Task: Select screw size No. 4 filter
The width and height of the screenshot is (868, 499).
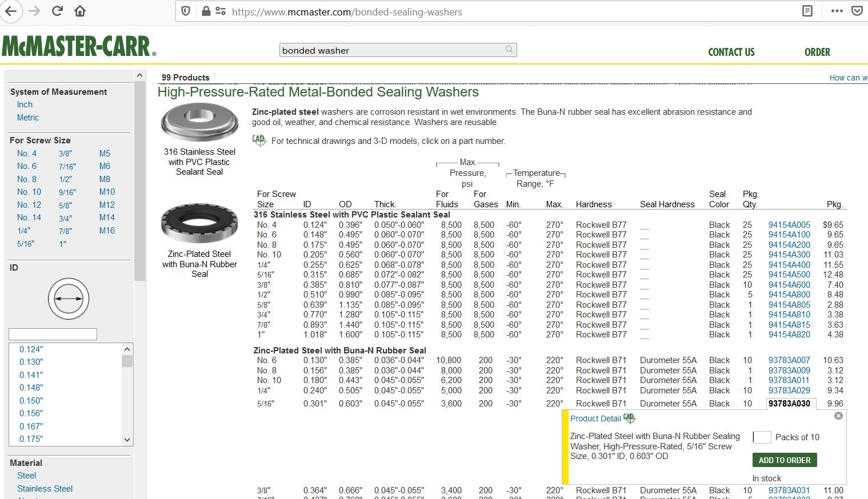Action: coord(27,154)
